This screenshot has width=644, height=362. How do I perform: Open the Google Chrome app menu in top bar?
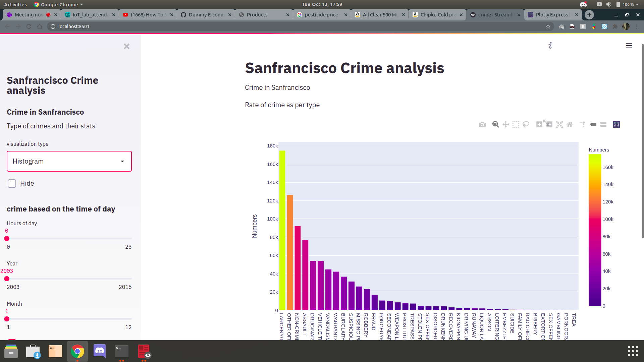[59, 4]
